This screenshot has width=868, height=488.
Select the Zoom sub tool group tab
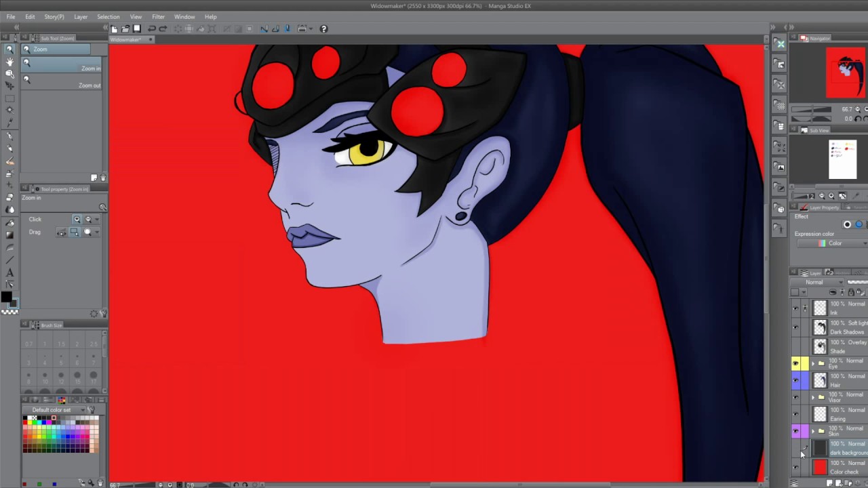[56, 49]
